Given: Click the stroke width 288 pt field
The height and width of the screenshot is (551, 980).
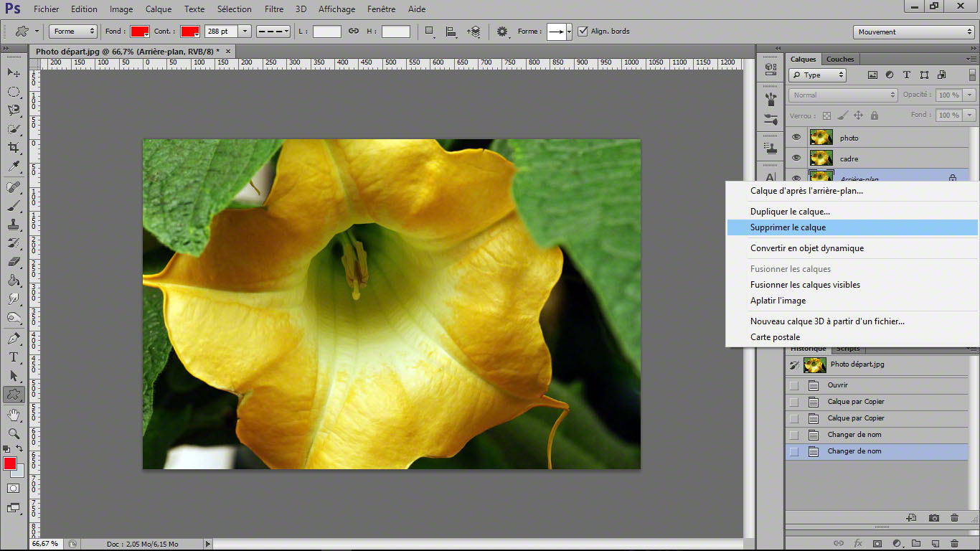Looking at the screenshot, I should click(x=221, y=32).
